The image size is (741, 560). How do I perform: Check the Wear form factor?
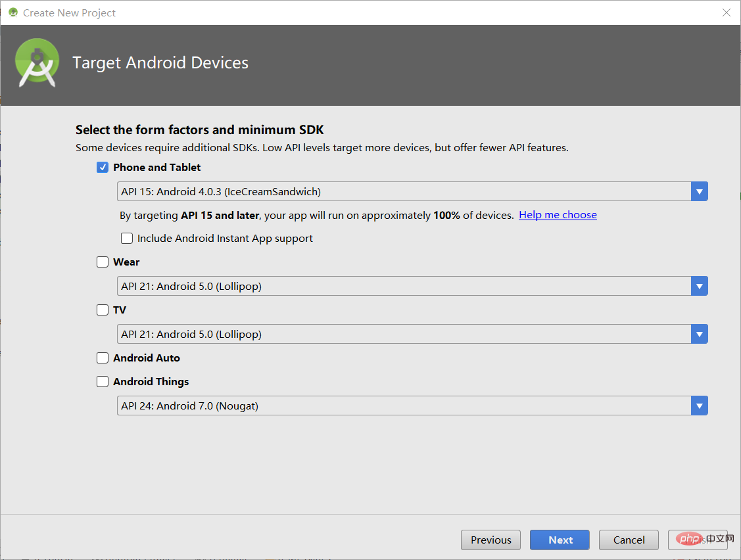coord(103,262)
